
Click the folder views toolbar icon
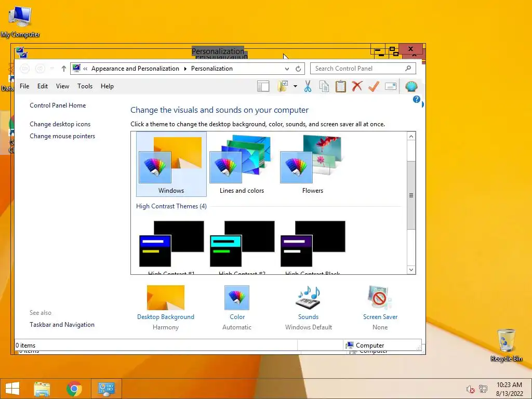coord(283,86)
